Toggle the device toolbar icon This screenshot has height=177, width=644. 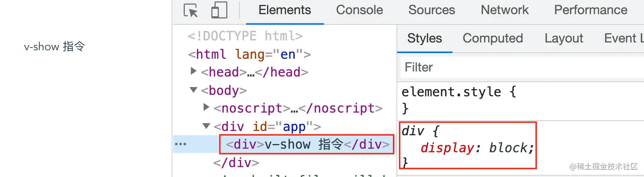click(x=219, y=10)
